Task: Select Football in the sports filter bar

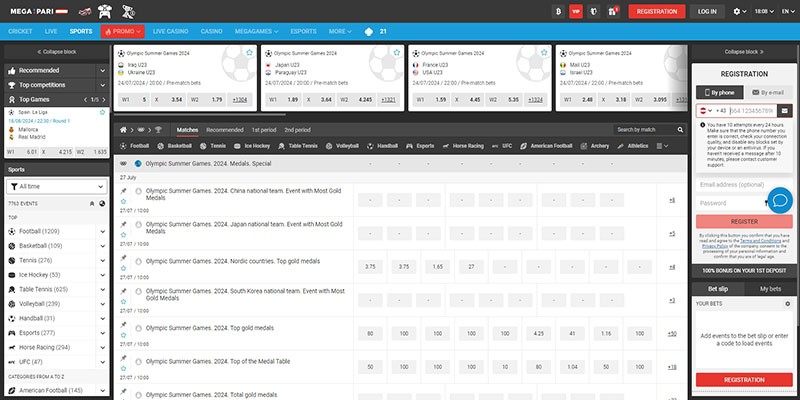Action: [x=134, y=146]
